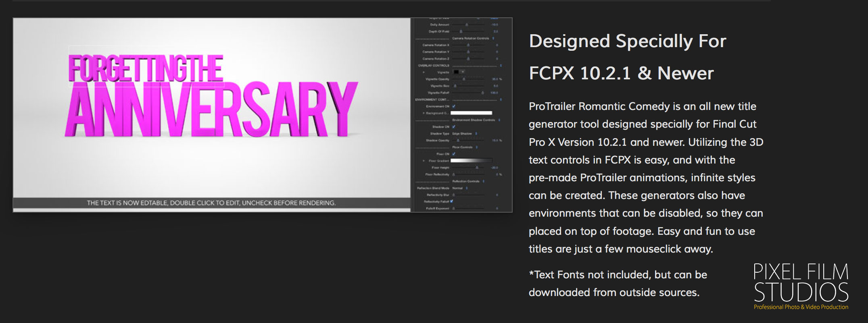Click the '*Text Fonts not included' note

pos(618,284)
